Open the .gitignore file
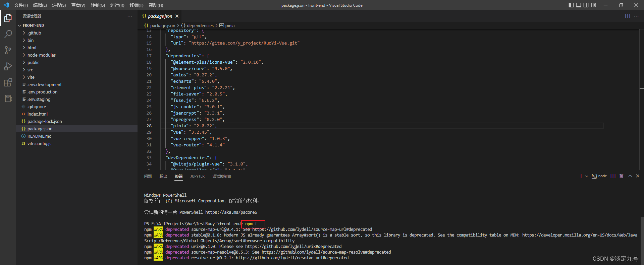644x265 pixels. click(x=77, y=107)
